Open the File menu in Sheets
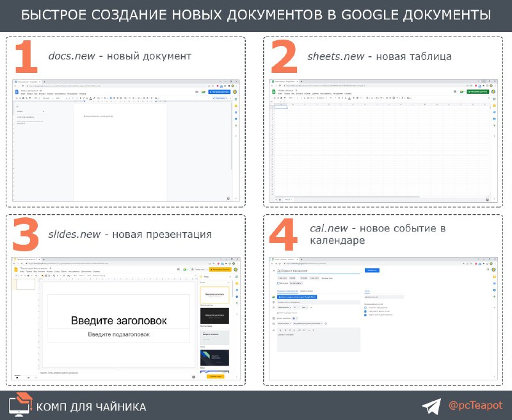Image resolution: width=512 pixels, height=420 pixels. pyautogui.click(x=280, y=93)
